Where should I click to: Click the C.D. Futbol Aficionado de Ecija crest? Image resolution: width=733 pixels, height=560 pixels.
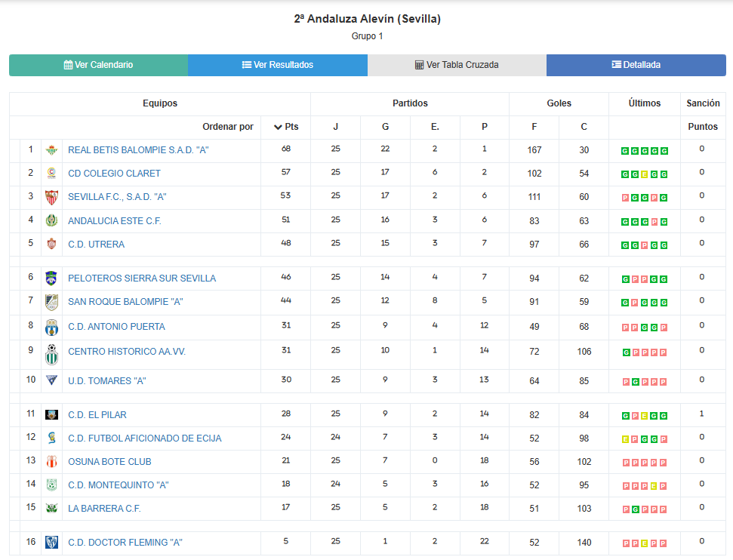pyautogui.click(x=51, y=438)
